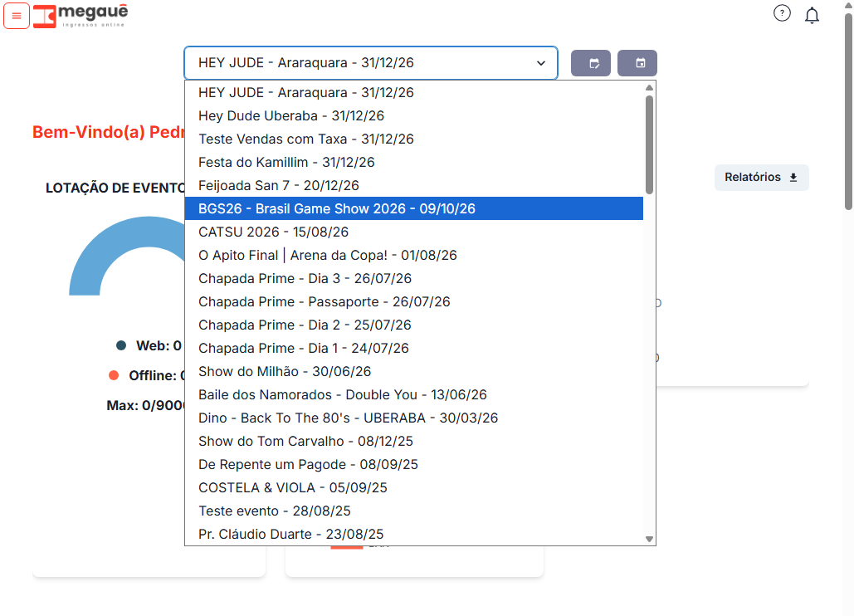
Task: Click the Max: 0/900 capacity text
Action: click(x=145, y=405)
